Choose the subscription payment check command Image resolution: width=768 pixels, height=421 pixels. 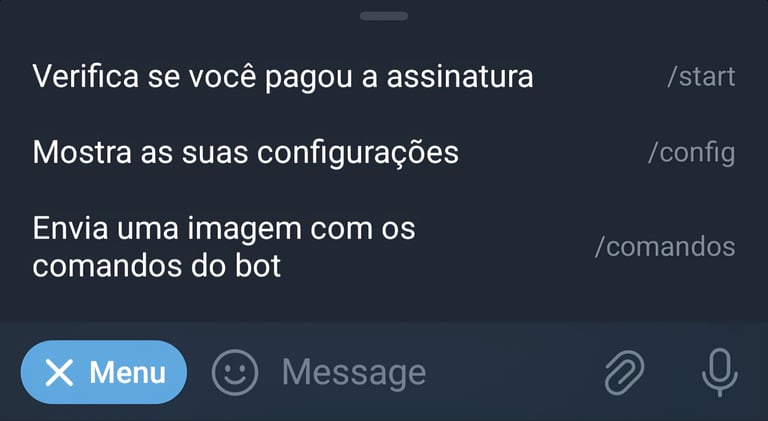[x=384, y=77]
